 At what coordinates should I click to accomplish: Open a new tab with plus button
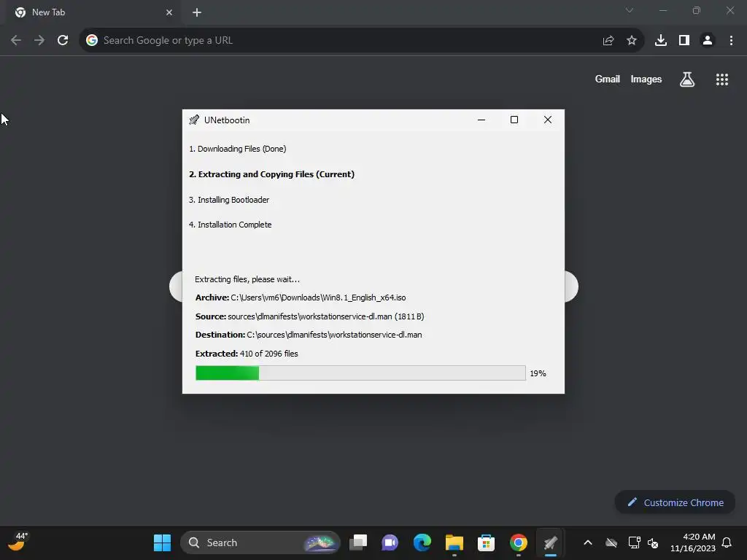click(x=197, y=12)
